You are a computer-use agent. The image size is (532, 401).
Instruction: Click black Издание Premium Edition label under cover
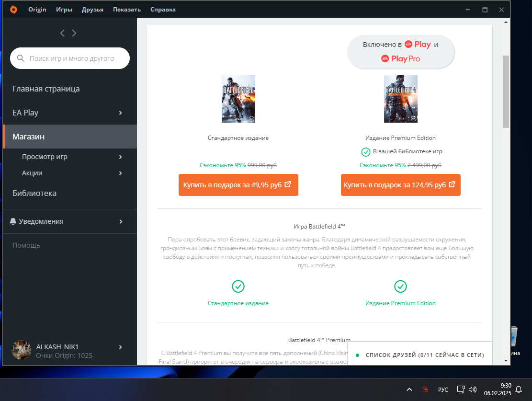(x=400, y=138)
